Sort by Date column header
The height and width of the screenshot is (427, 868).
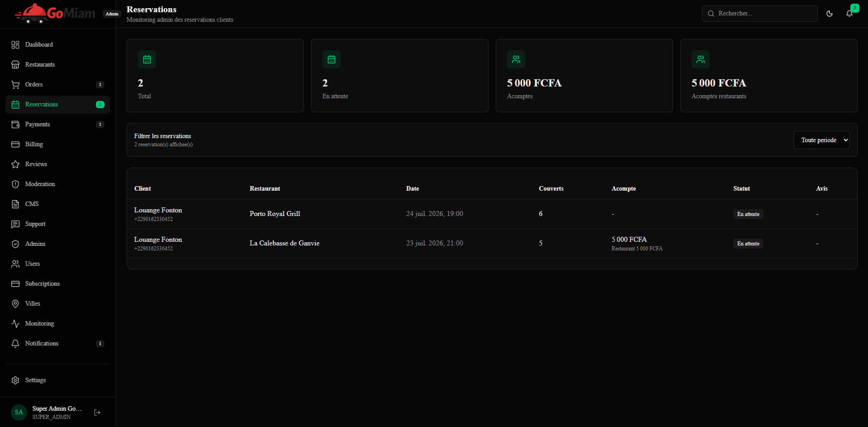tap(413, 188)
